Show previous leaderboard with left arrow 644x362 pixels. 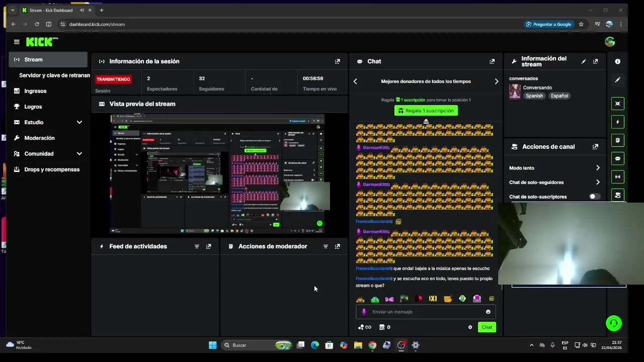(355, 81)
